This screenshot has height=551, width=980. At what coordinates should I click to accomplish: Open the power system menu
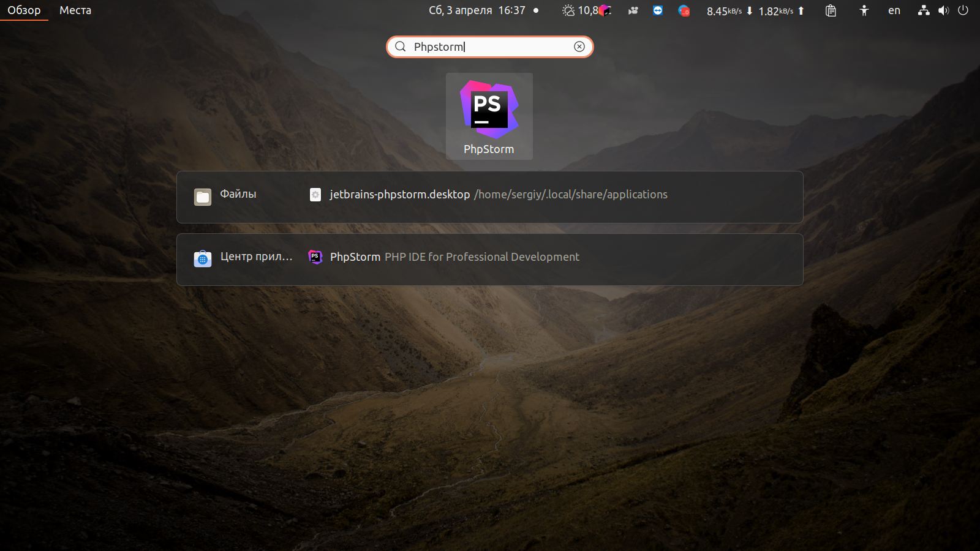(963, 10)
